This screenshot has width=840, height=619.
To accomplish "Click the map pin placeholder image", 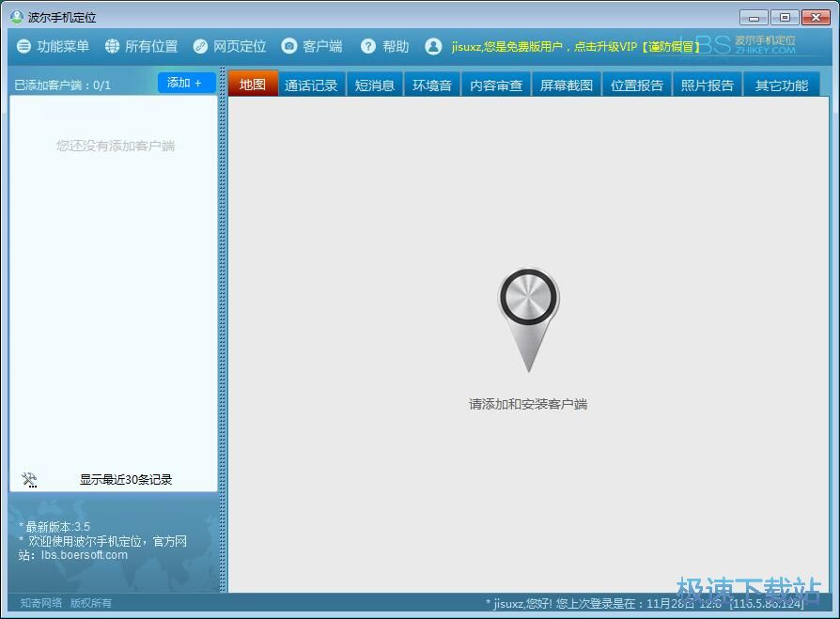I will click(x=529, y=319).
